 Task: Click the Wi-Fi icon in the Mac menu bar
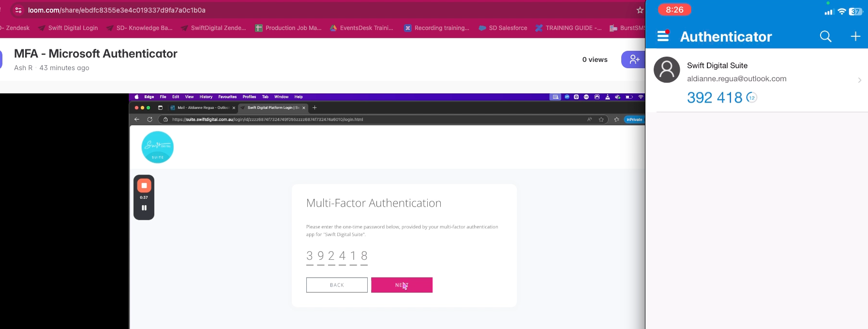(641, 97)
